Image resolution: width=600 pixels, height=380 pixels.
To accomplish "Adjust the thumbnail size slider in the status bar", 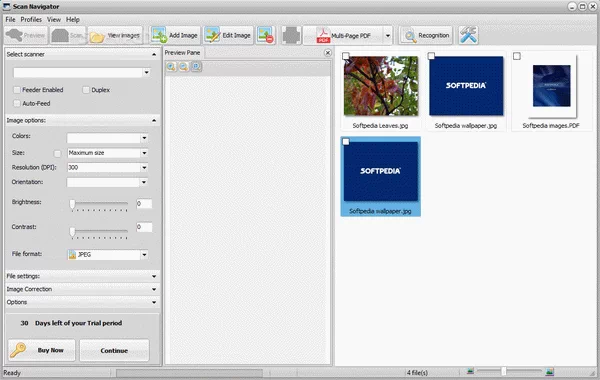I will point(504,371).
